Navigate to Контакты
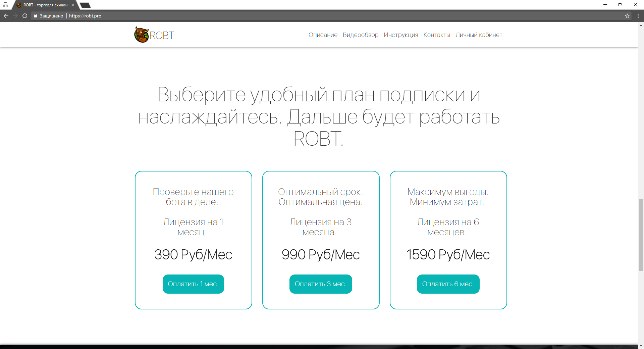The width and height of the screenshot is (644, 349). 436,35
